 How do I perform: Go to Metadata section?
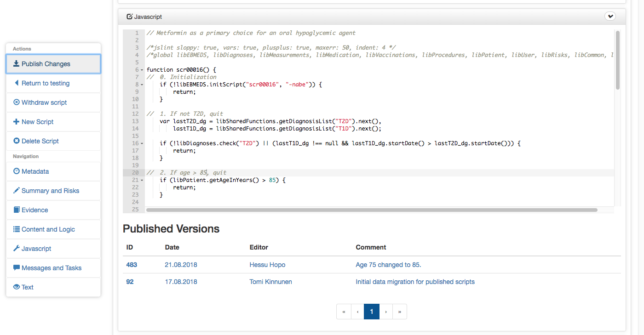(53, 171)
